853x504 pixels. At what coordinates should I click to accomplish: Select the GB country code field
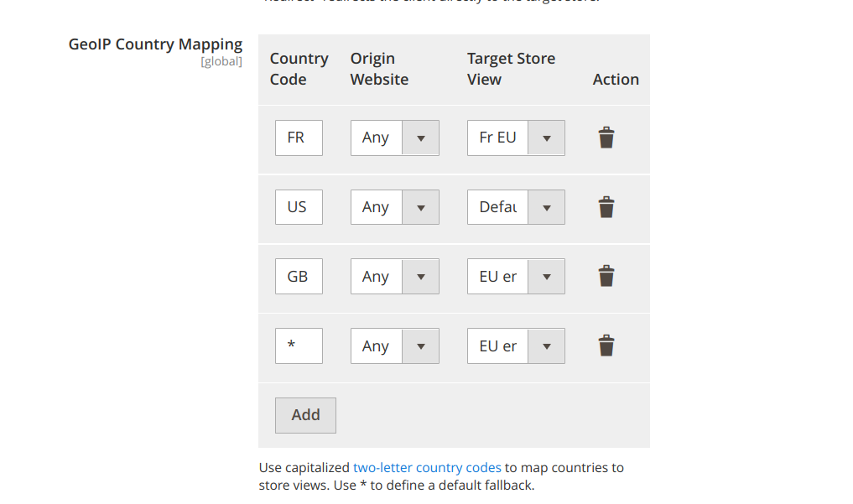pos(299,277)
